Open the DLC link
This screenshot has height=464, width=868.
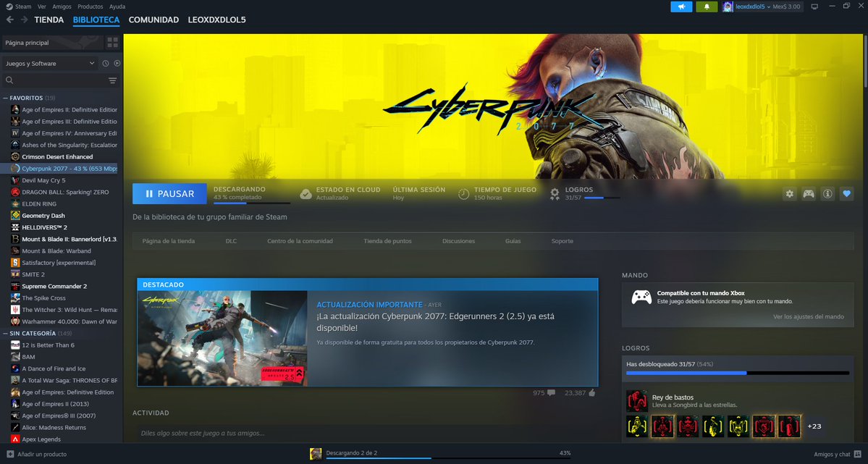pyautogui.click(x=231, y=241)
